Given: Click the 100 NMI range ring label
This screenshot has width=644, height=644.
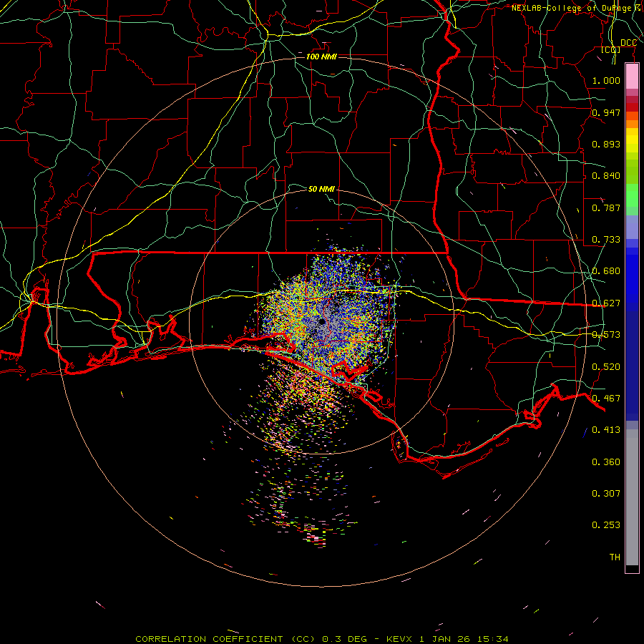Looking at the screenshot, I should point(321,57).
